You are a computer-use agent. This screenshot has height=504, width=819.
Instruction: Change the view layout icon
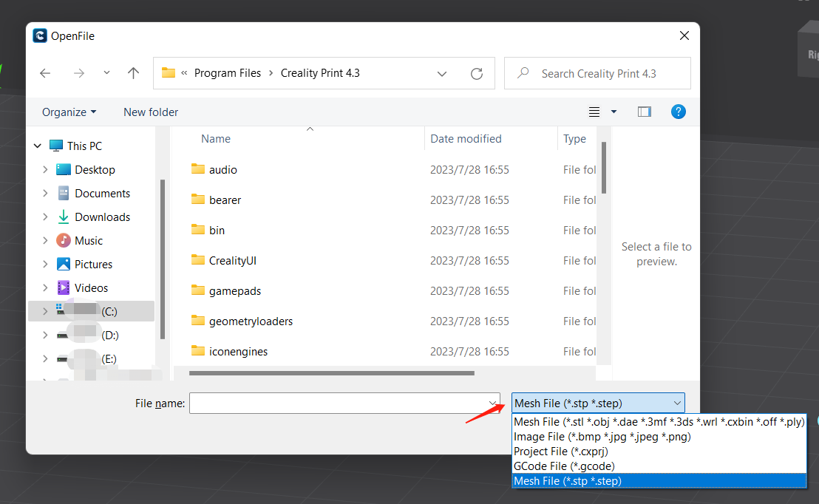[x=594, y=112]
